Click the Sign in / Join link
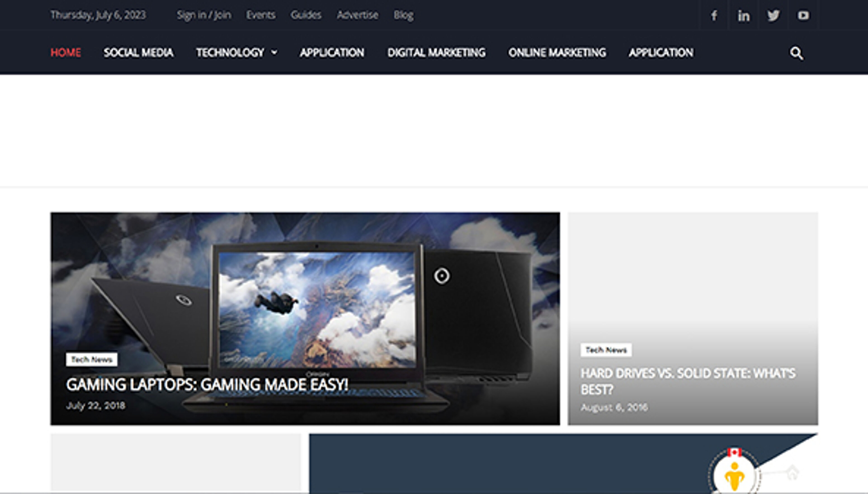Viewport: 868px width, 494px height. pos(204,15)
